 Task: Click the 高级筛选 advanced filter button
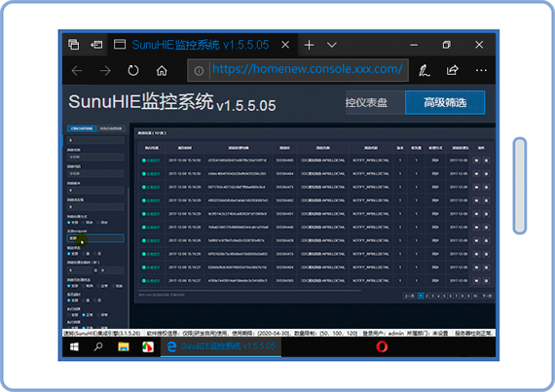pyautogui.click(x=445, y=103)
